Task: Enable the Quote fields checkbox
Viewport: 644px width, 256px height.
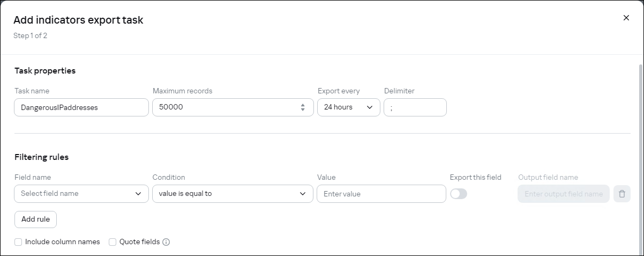Action: [x=113, y=242]
